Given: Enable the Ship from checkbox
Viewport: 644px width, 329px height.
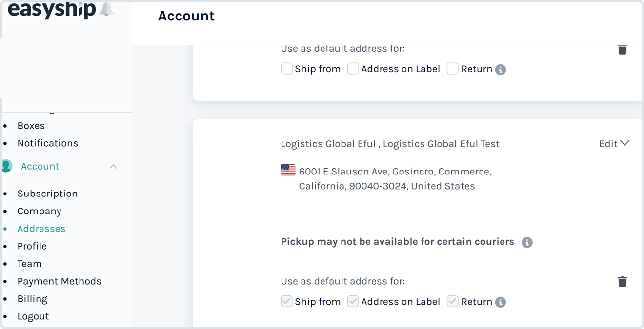Looking at the screenshot, I should click(x=286, y=69).
